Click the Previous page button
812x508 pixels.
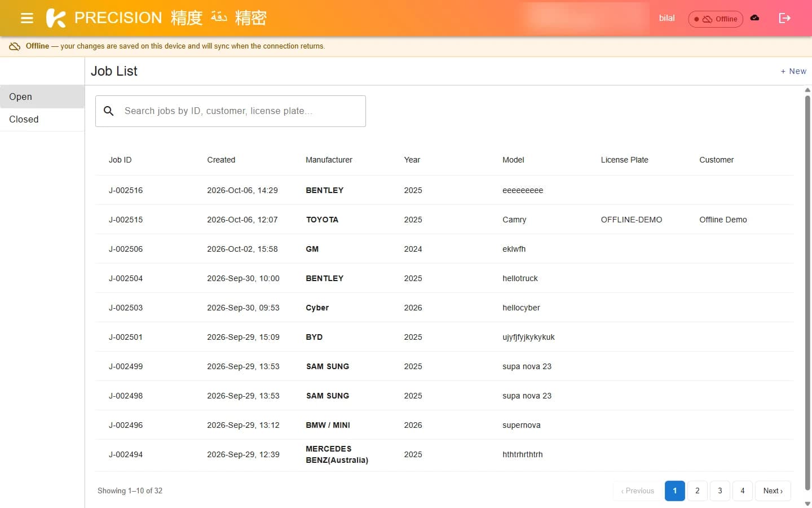638,491
